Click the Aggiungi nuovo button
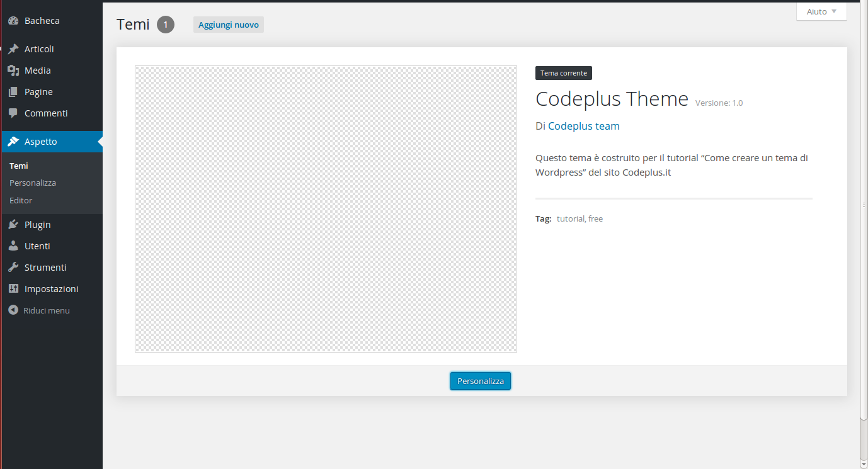Viewport: 868px width, 469px height. 228,25
